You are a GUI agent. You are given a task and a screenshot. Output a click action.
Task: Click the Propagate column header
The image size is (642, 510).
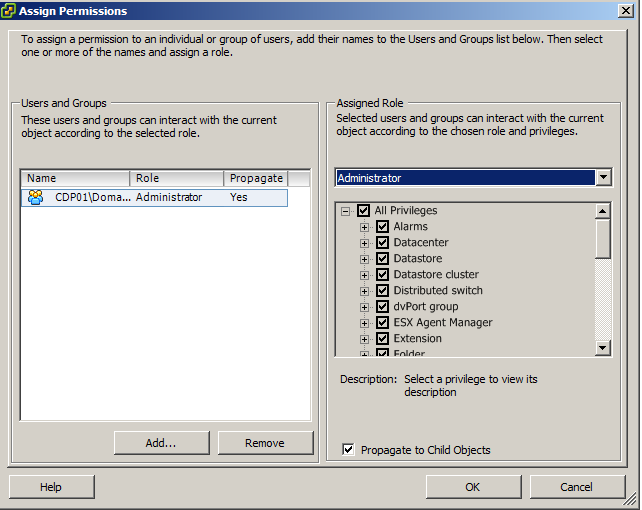tap(255, 178)
